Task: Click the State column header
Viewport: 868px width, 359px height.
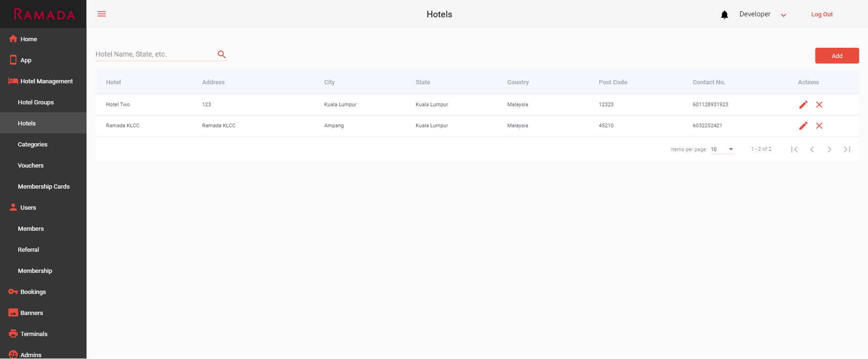Action: pyautogui.click(x=423, y=82)
